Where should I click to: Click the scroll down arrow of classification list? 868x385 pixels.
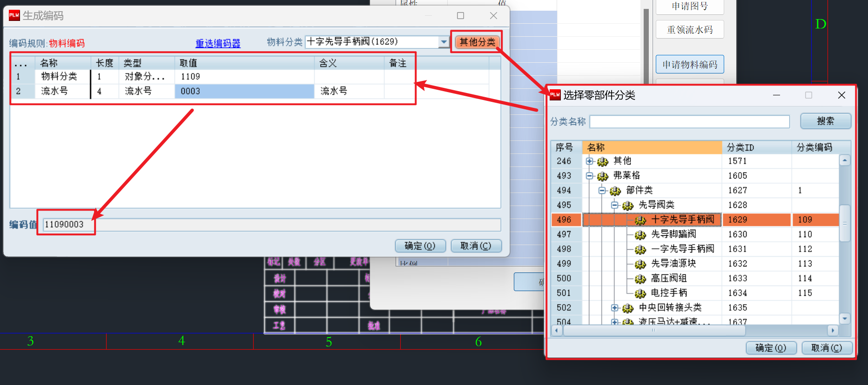tap(845, 319)
